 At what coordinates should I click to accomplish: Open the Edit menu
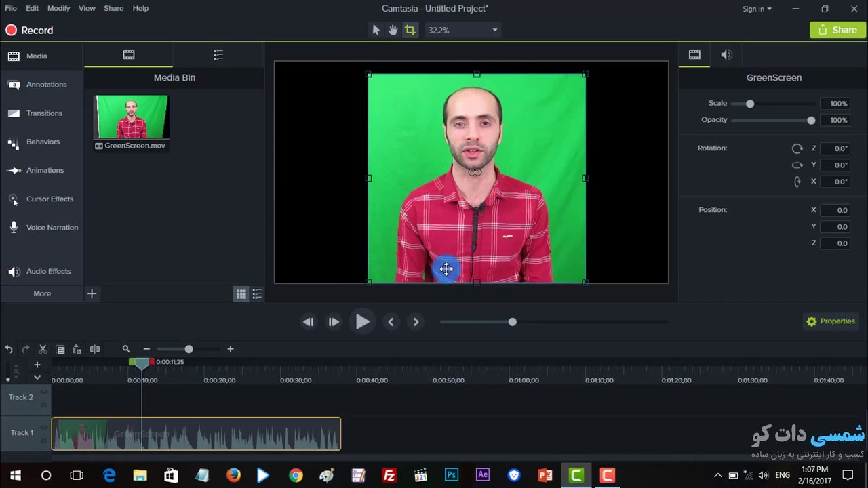click(33, 8)
